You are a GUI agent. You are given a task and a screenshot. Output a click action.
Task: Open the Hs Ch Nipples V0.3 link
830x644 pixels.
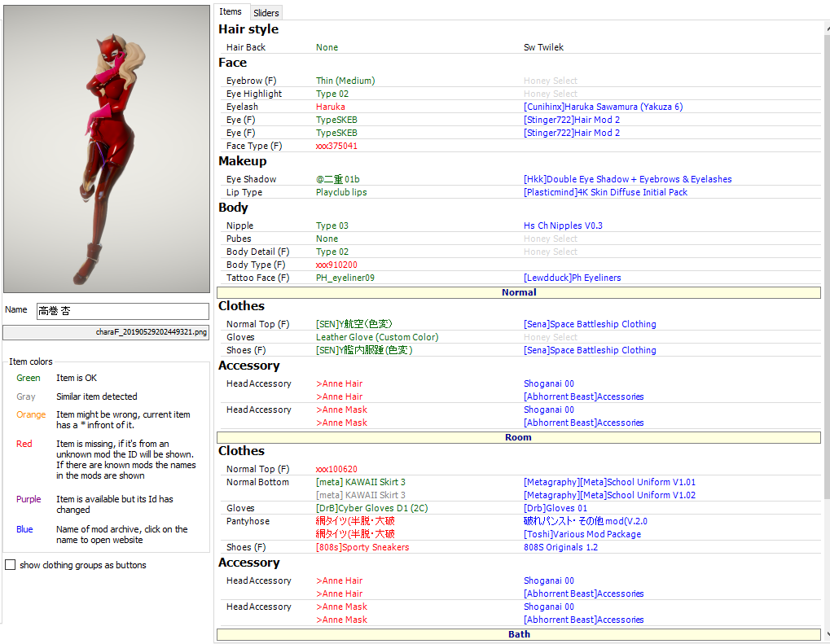click(563, 226)
